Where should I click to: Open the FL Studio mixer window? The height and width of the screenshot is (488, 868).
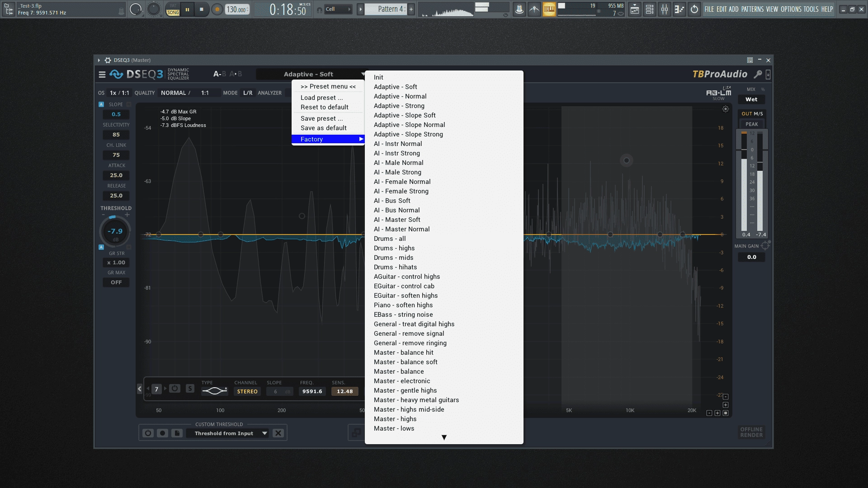(665, 9)
